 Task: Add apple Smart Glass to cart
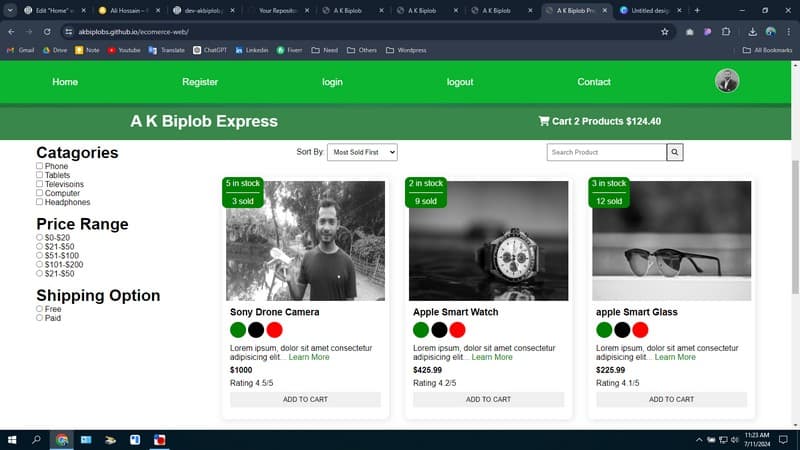(x=671, y=399)
